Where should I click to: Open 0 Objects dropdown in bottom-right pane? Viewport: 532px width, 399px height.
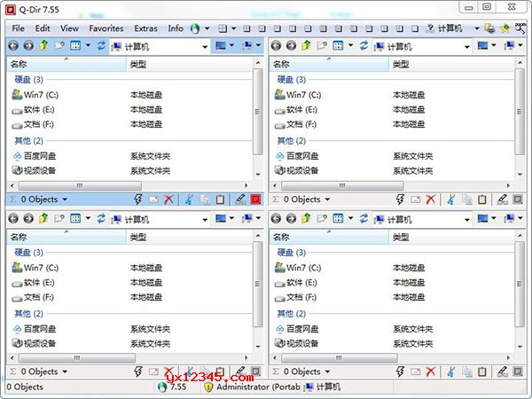point(327,372)
